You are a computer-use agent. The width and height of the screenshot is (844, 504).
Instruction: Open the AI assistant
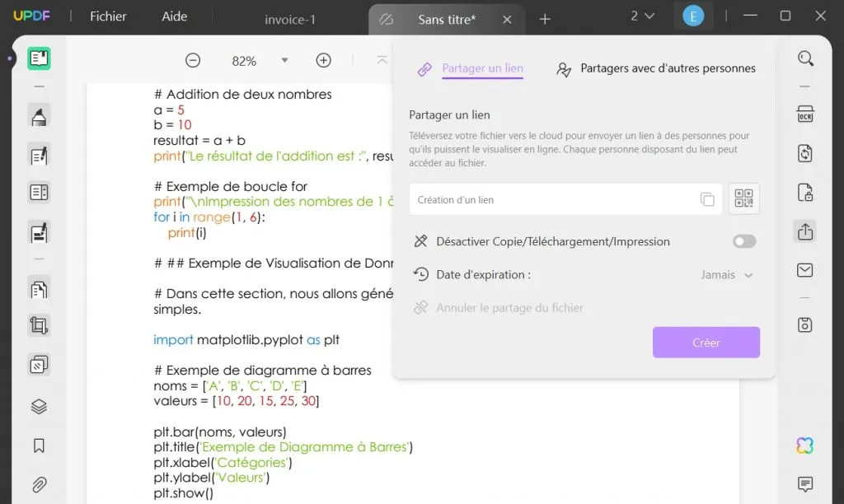805,445
